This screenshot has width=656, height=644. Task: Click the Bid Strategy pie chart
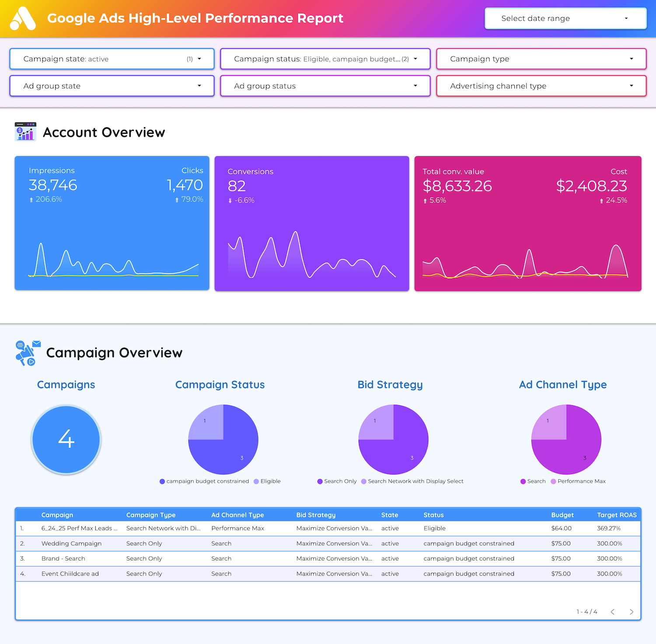393,439
